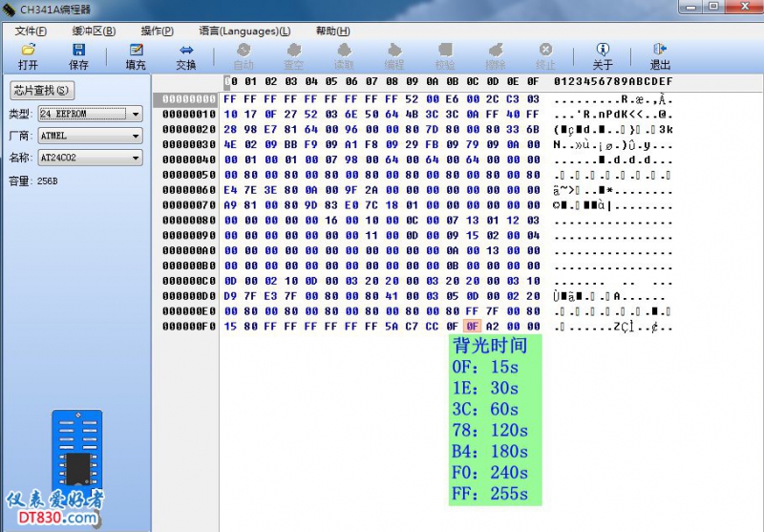764x532 pixels.
Task: Open the 缓冲区(B) menu
Action: click(x=94, y=31)
